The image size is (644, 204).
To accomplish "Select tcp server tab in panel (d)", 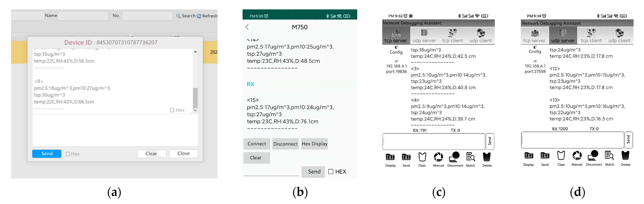I will pos(535,36).
